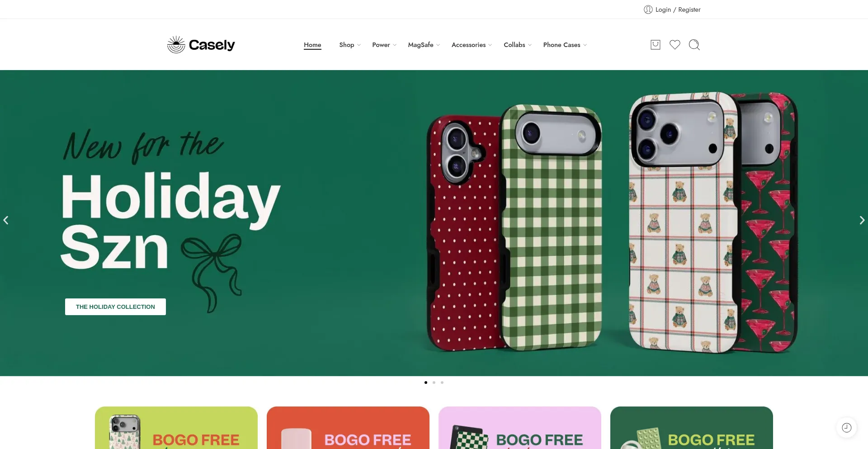Open the Collabs menu item
The width and height of the screenshot is (868, 449).
[518, 45]
